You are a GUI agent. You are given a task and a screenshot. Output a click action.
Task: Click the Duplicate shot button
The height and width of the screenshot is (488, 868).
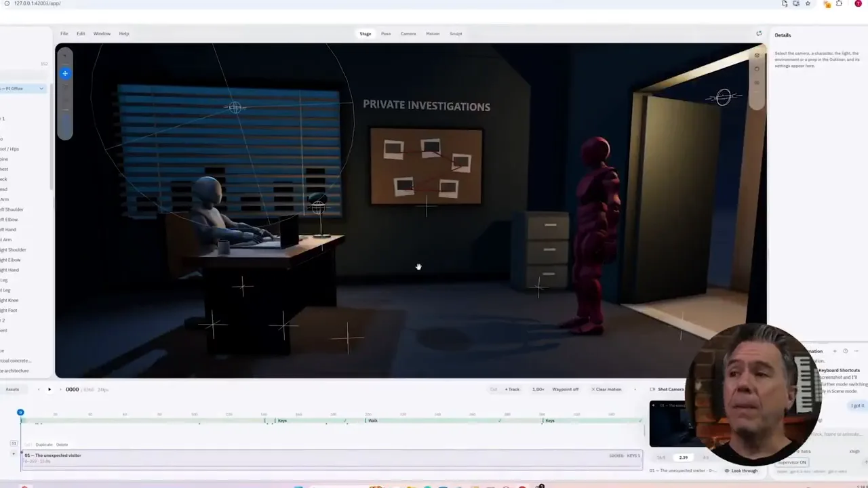(x=44, y=445)
